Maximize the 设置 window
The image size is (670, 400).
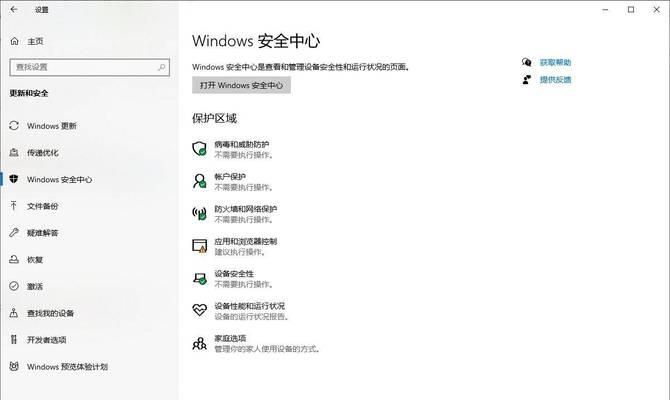tap(631, 9)
